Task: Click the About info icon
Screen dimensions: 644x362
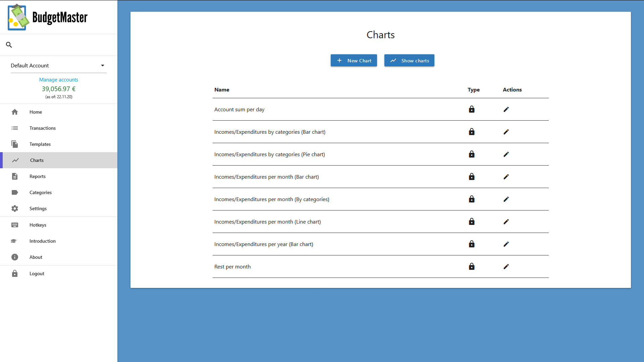Action: tap(15, 257)
